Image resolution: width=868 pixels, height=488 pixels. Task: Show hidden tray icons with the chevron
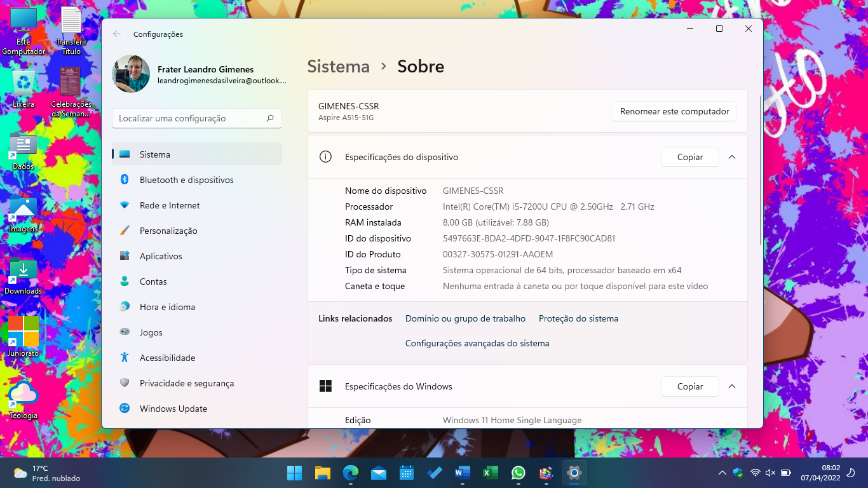point(722,473)
